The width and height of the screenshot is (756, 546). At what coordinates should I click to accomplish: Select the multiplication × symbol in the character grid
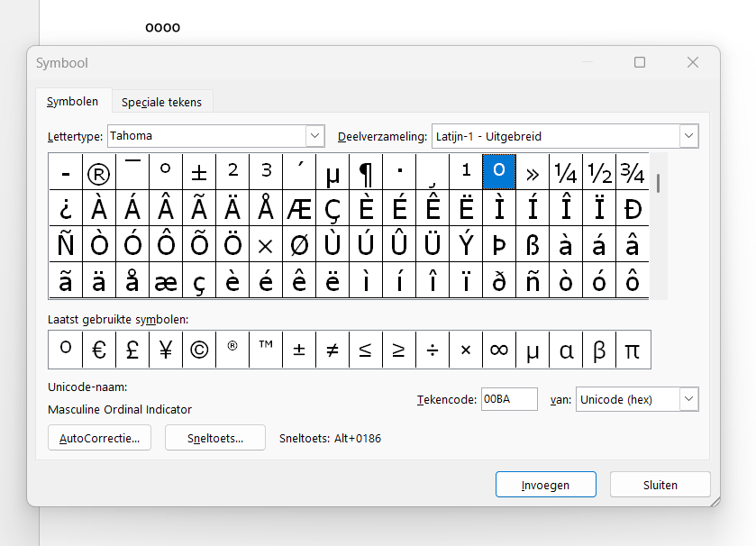[x=266, y=244]
